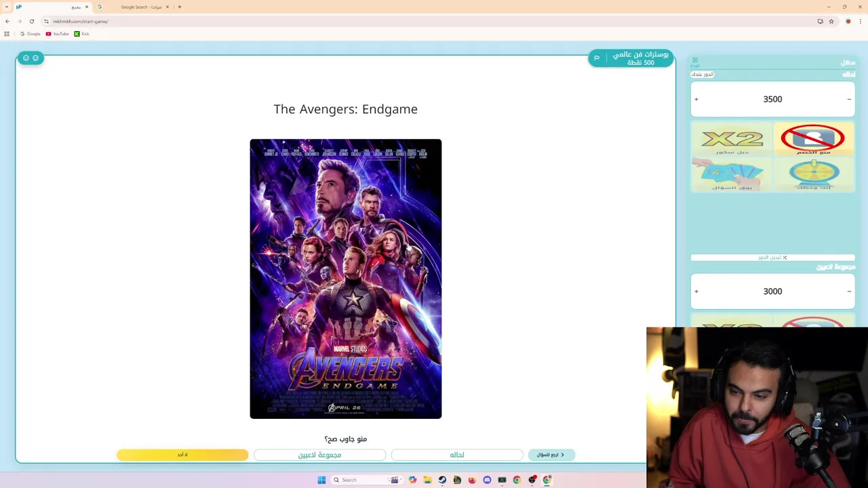This screenshot has width=868, height=488.
Task: Activate the steal question cards power-up
Action: tap(732, 175)
